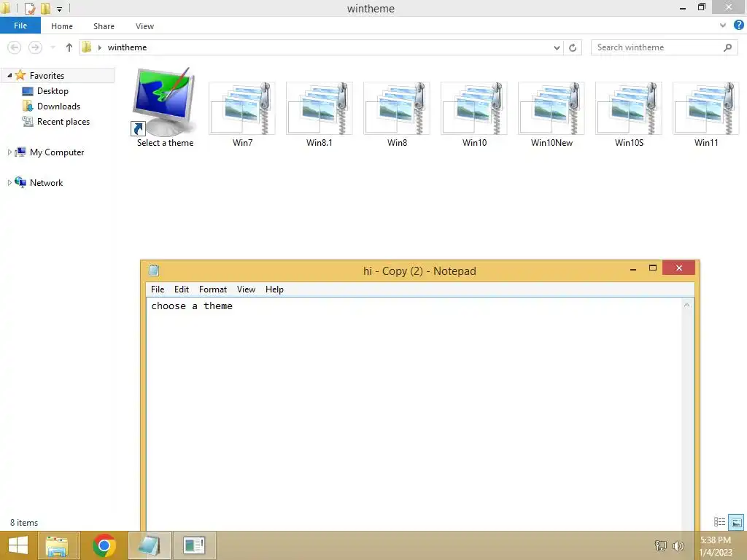Click the Back navigation arrow in Explorer

15,47
